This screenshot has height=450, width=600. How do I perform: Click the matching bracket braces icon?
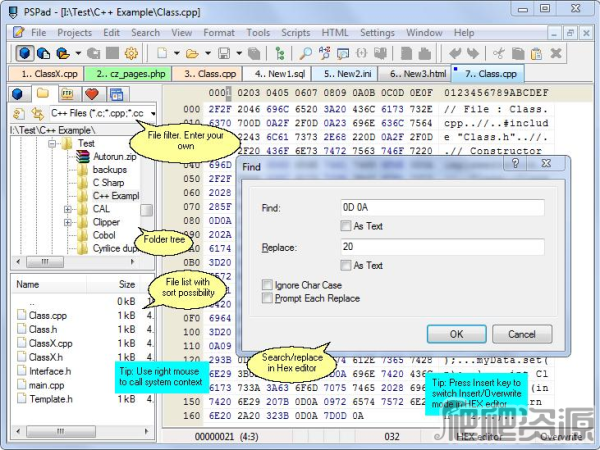[x=362, y=53]
